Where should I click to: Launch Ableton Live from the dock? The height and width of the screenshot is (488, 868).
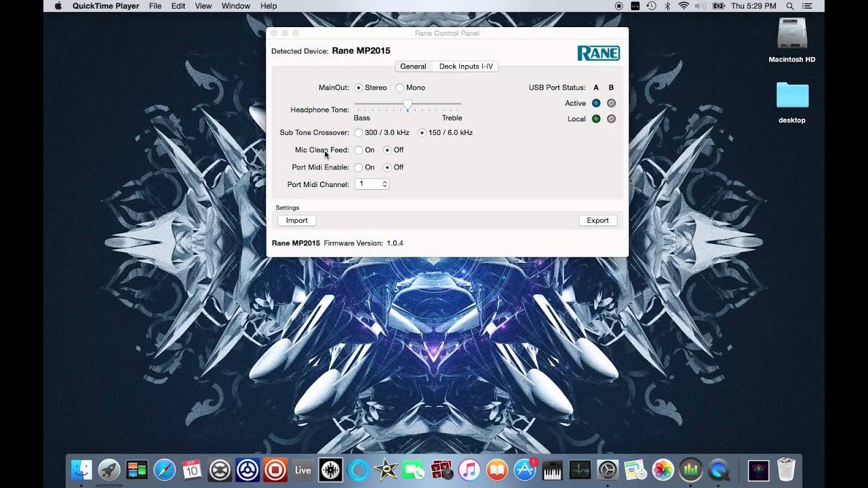click(x=302, y=470)
